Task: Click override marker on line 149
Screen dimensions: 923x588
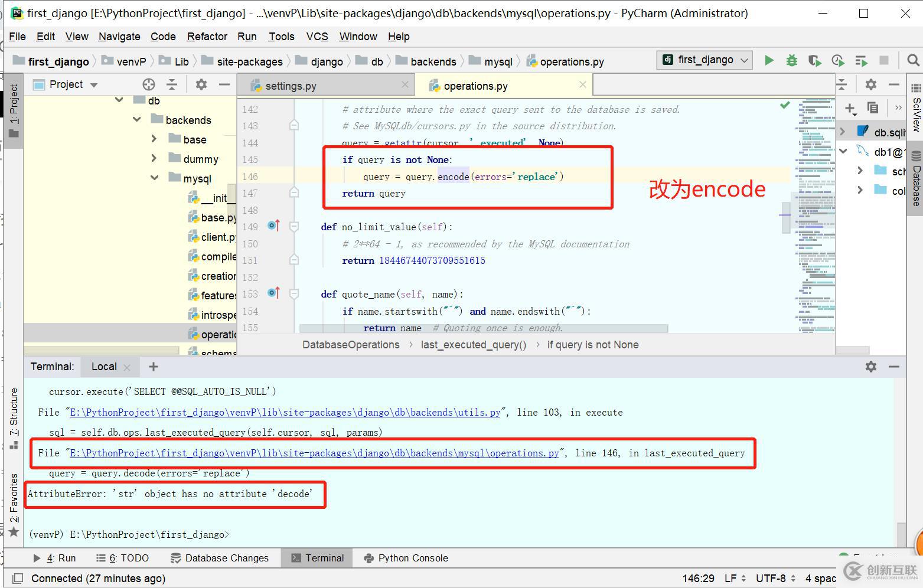Action: (274, 226)
